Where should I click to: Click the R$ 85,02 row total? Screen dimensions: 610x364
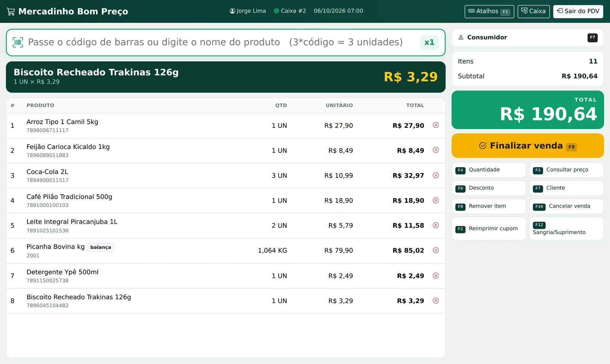point(408,251)
